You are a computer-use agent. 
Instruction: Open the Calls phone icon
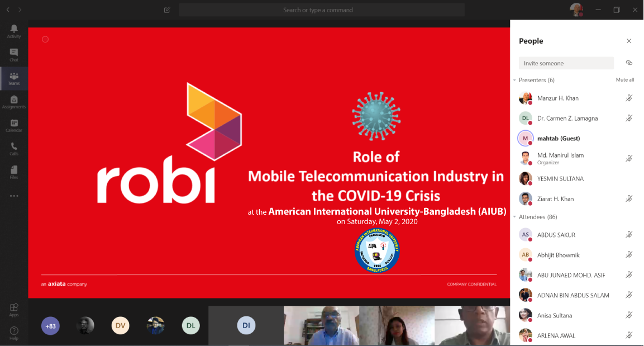14,149
